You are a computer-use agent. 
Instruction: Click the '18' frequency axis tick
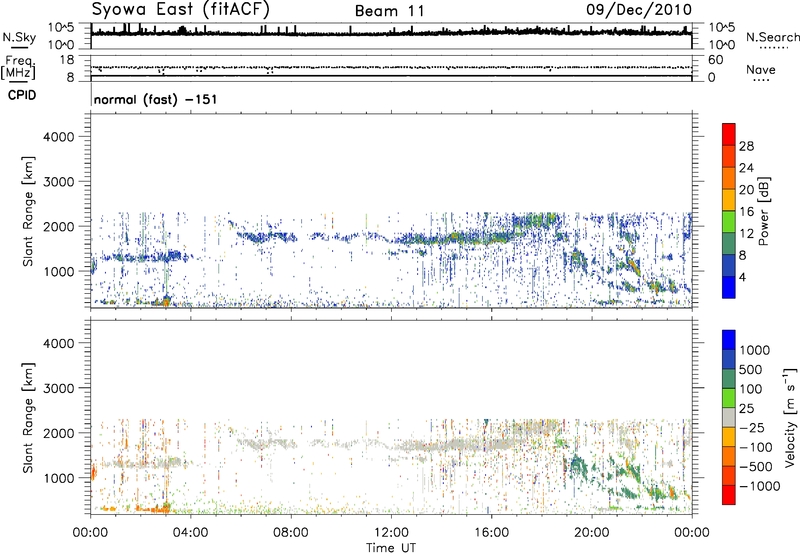67,60
